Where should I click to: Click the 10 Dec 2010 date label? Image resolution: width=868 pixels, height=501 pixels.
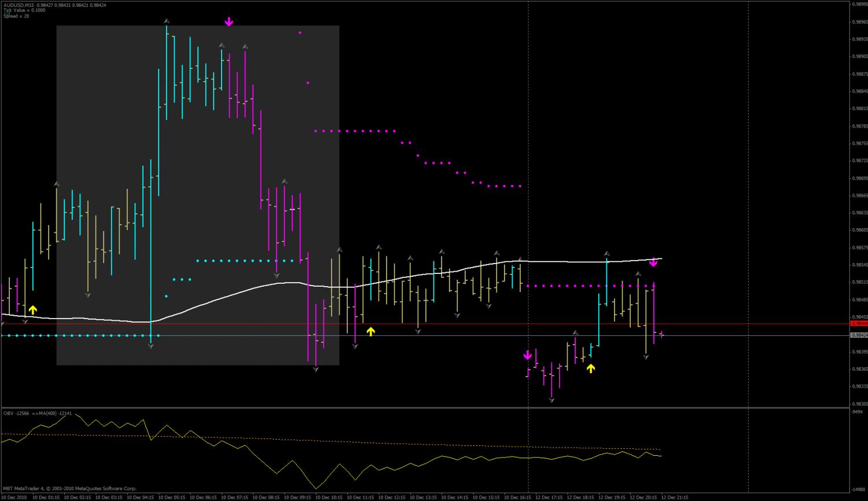pos(14,498)
